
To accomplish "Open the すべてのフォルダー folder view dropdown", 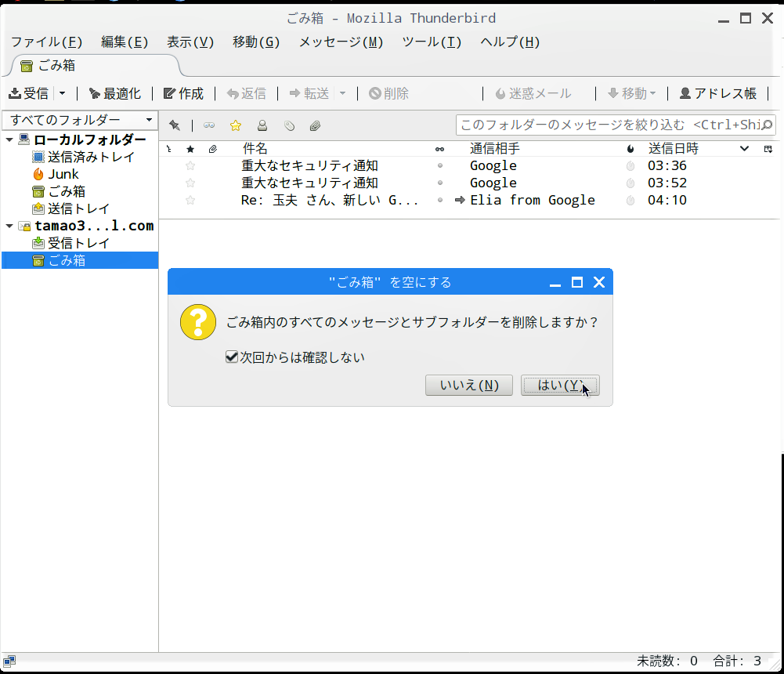I will coord(80,121).
